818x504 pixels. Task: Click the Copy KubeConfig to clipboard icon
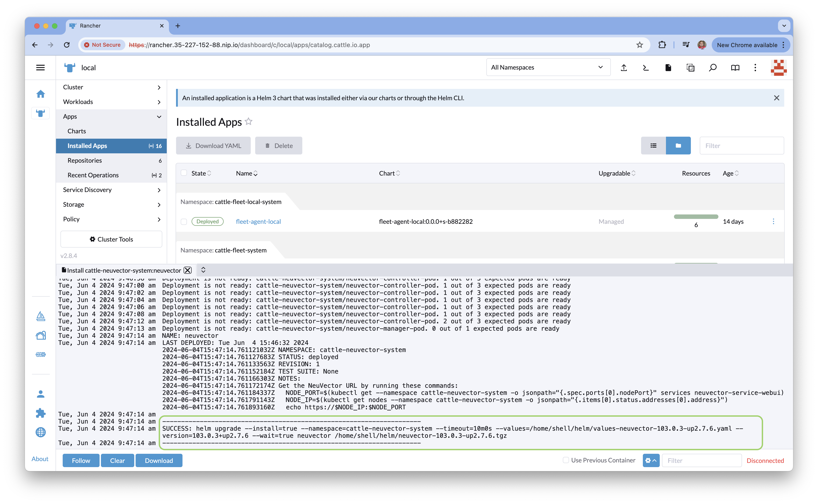(x=690, y=68)
